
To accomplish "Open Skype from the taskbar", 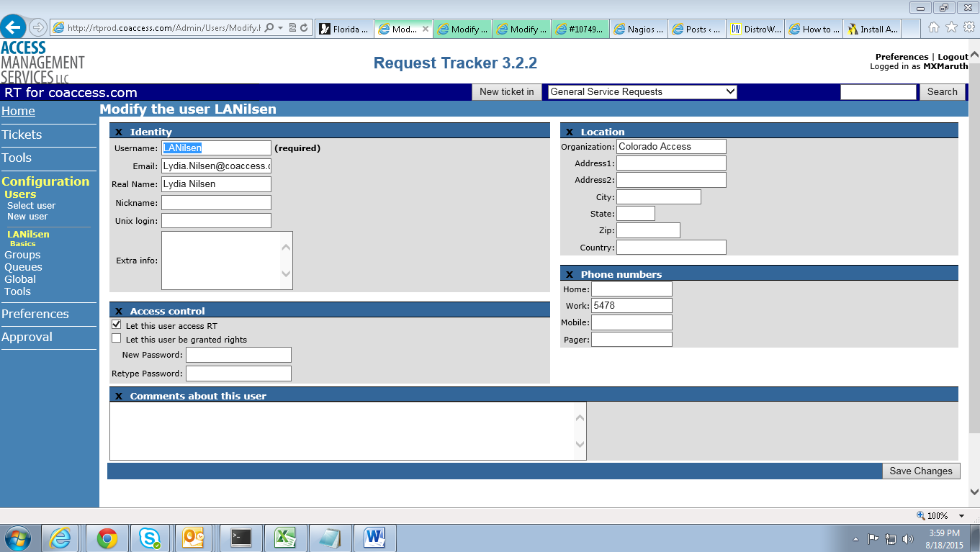I will (150, 538).
